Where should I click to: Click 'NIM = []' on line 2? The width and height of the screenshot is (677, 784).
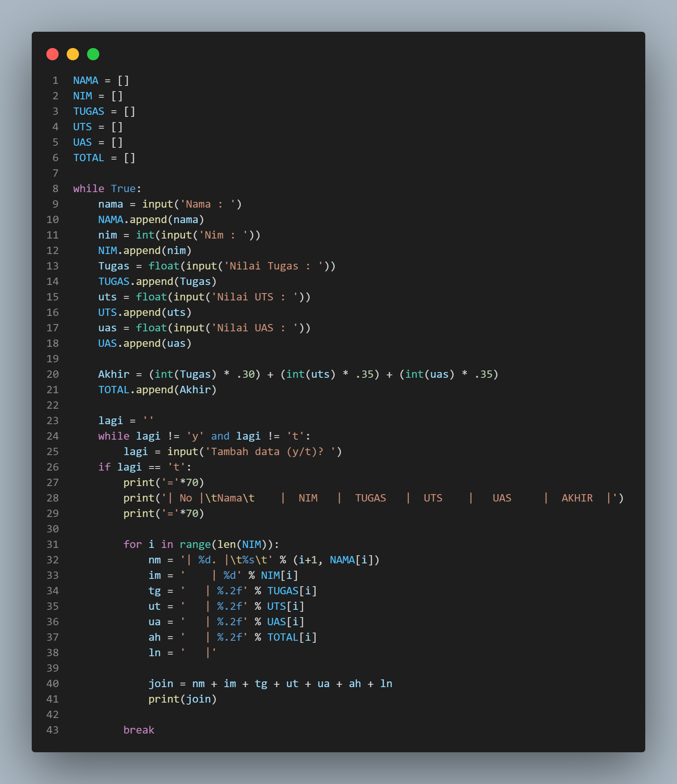point(98,96)
